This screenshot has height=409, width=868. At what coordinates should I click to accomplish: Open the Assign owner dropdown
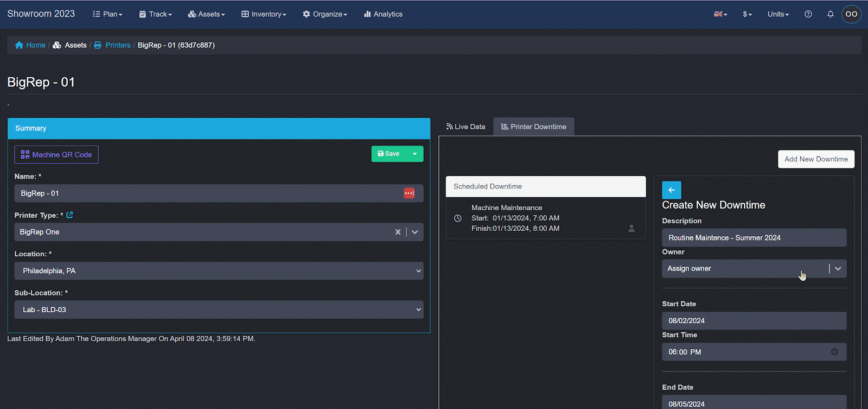tap(754, 268)
